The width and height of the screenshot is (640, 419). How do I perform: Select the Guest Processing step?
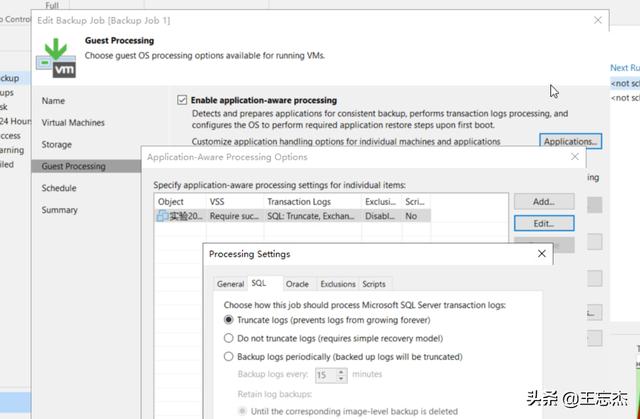point(86,166)
